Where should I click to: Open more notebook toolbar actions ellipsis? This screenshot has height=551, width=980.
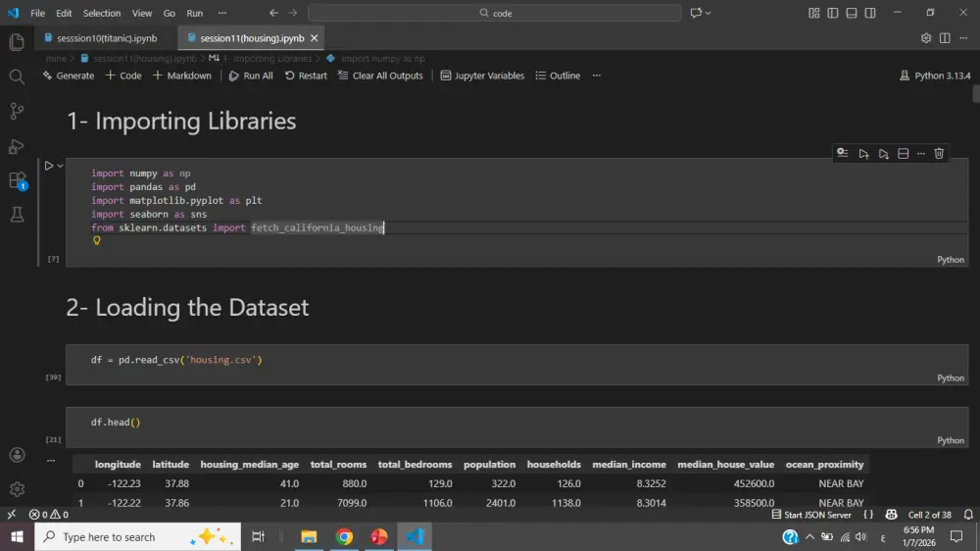[596, 75]
